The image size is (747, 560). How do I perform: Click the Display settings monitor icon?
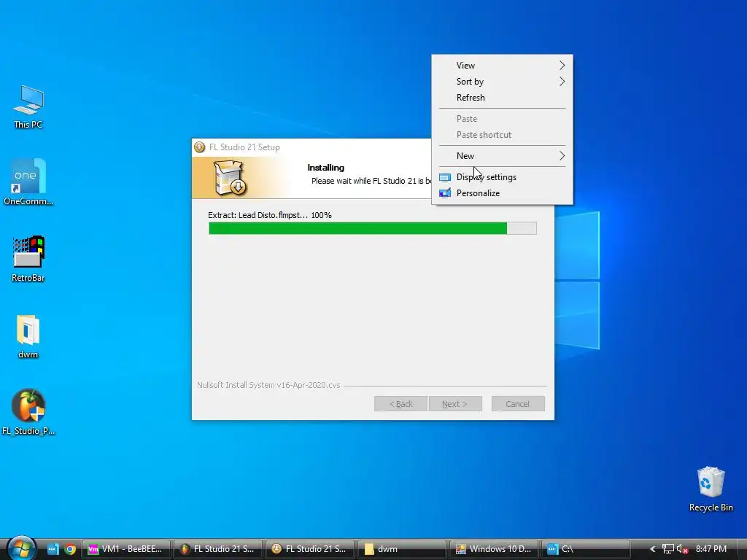[x=445, y=178]
